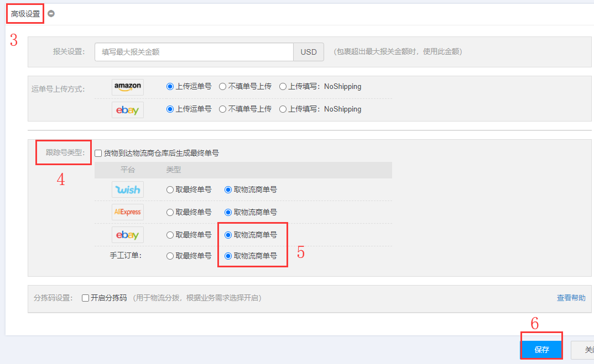This screenshot has width=594, height=364.
Task: Click the 填写最大报关金额 input field
Action: [194, 52]
